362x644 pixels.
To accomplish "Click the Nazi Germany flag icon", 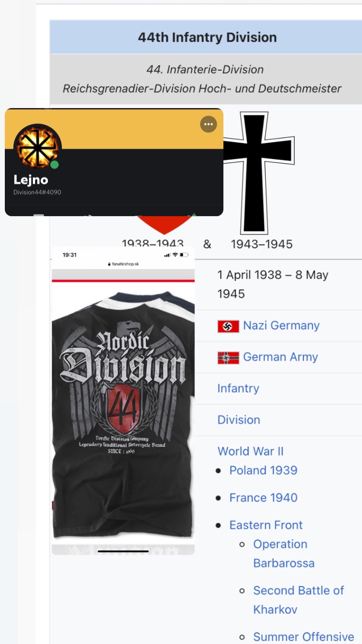I will 228,326.
